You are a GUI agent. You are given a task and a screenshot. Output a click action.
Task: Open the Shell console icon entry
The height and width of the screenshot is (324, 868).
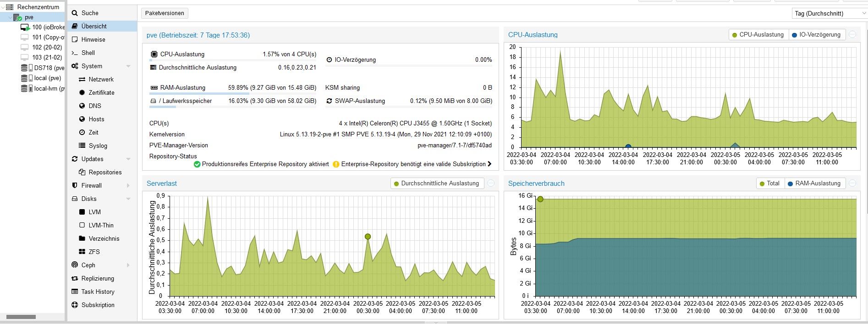[75, 53]
